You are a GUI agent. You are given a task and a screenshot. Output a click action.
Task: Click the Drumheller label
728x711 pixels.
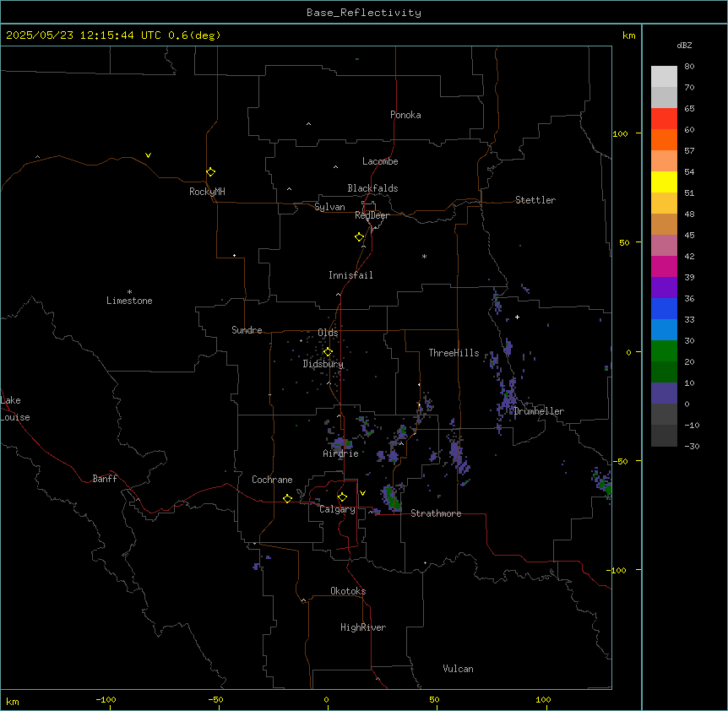click(539, 411)
